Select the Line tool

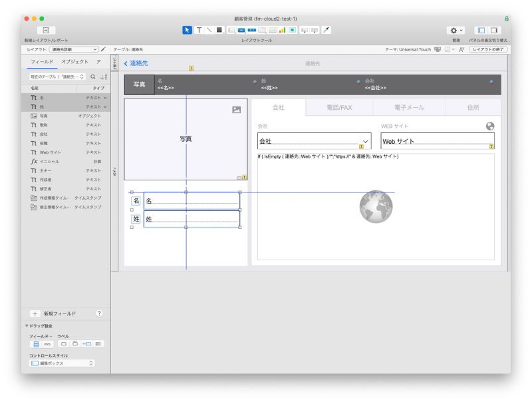[x=209, y=30]
